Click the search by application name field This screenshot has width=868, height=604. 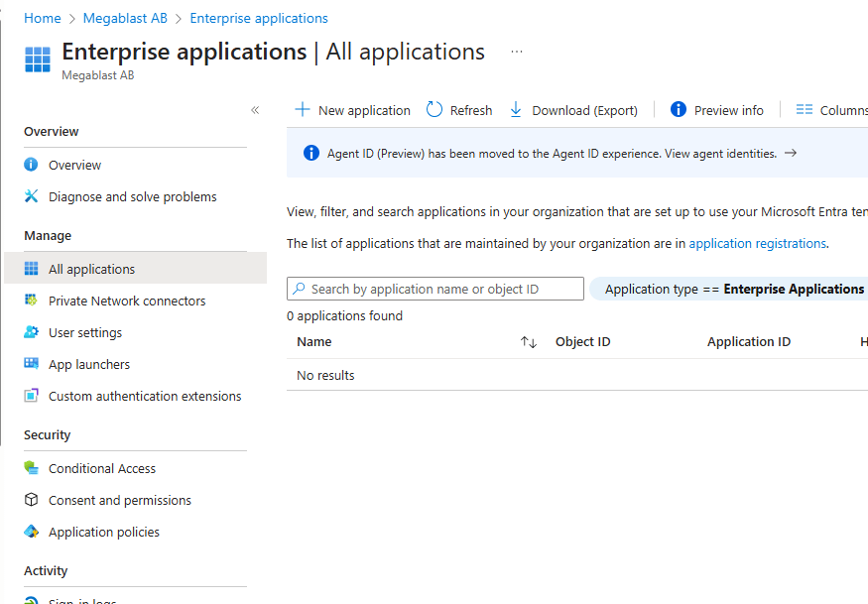click(x=436, y=289)
